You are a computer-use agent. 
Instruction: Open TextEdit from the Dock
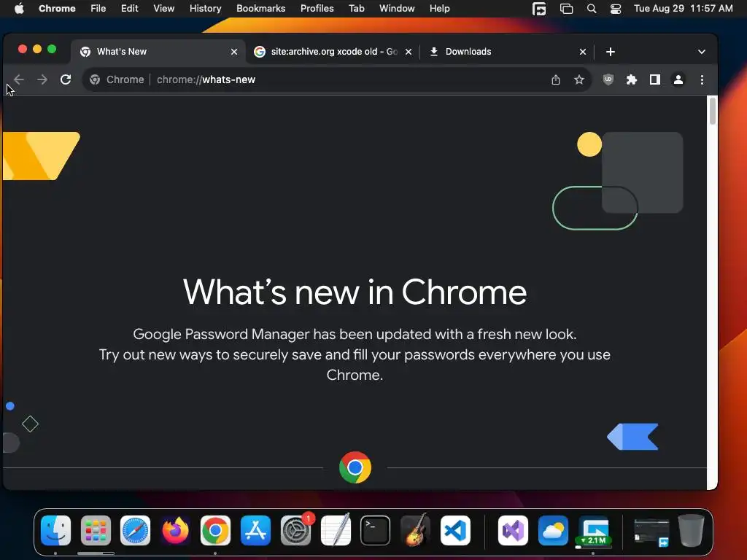tap(336, 531)
